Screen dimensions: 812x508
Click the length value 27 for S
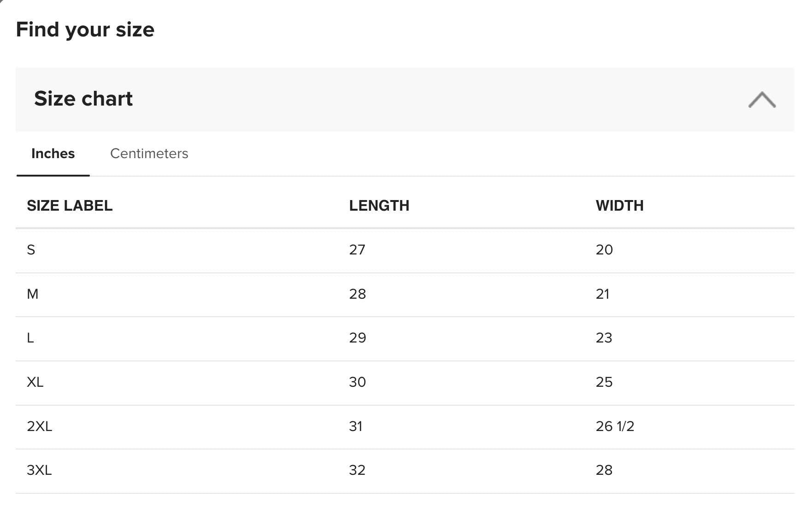pos(357,250)
